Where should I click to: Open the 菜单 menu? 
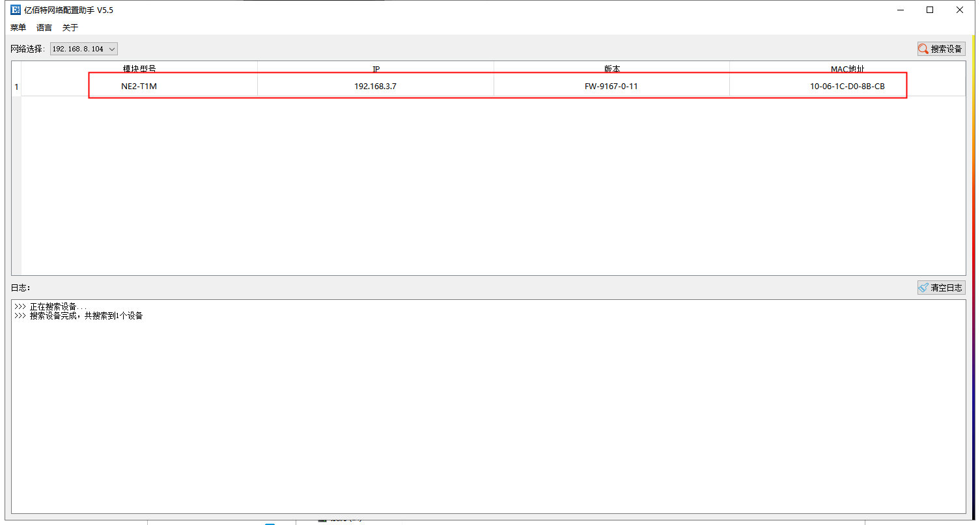(x=18, y=27)
